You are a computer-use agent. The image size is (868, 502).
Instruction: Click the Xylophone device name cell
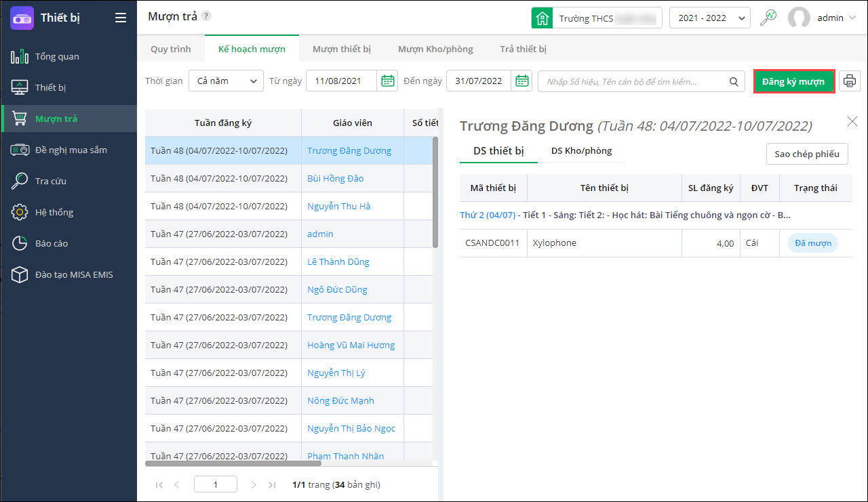point(604,243)
